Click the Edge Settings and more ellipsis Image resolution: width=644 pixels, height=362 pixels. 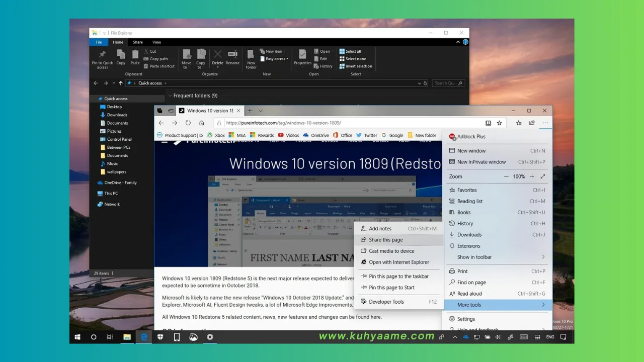coord(545,123)
